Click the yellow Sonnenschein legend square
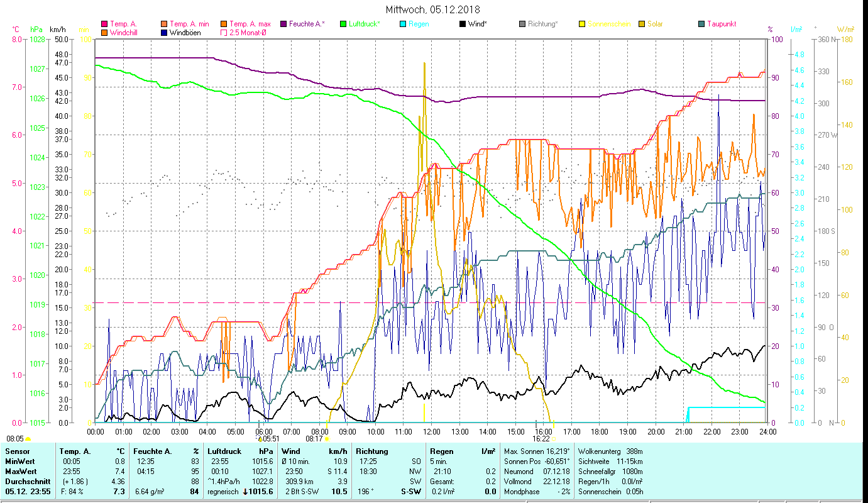The width and height of the screenshot is (868, 503). pyautogui.click(x=582, y=24)
